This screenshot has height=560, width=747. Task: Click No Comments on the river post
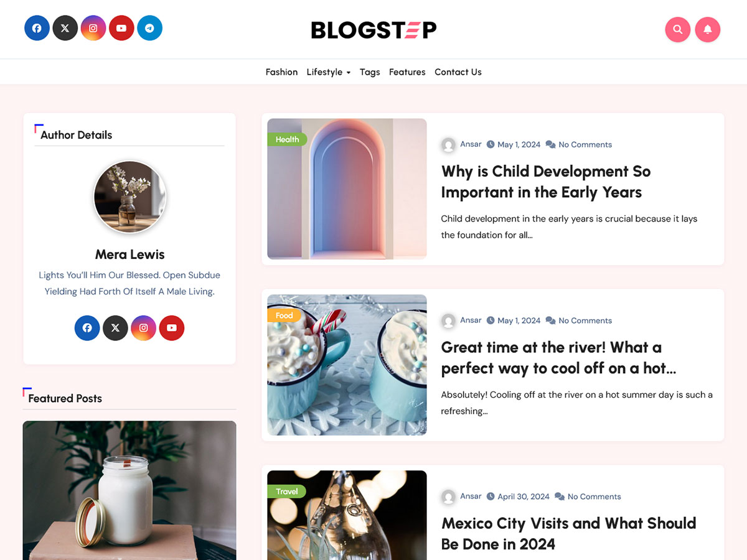[585, 320]
